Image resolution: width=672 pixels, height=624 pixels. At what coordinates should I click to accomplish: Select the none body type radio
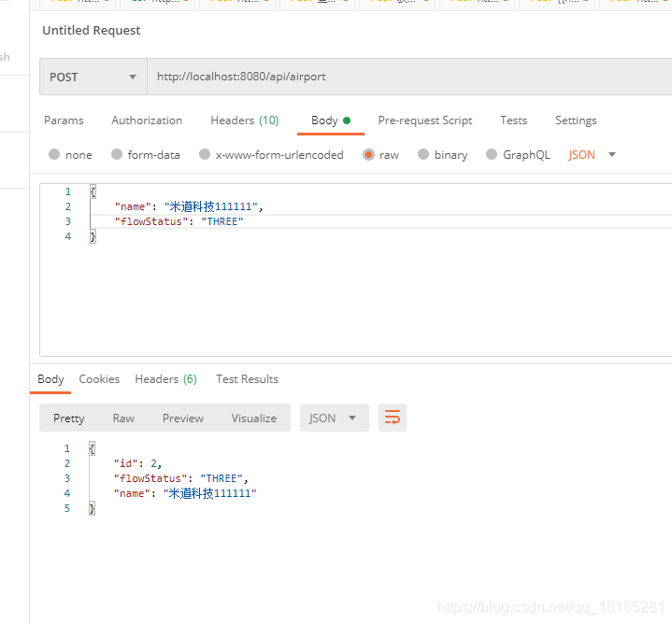(54, 154)
